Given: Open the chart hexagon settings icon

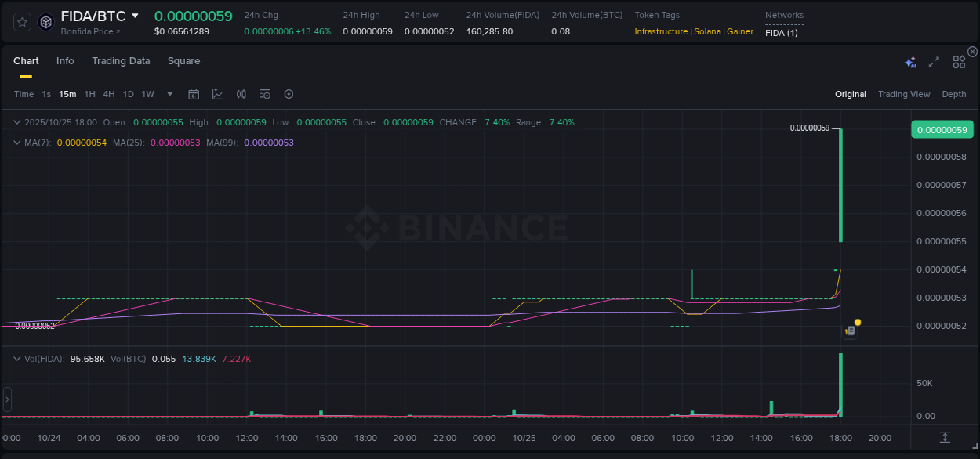Looking at the screenshot, I should click(x=289, y=94).
